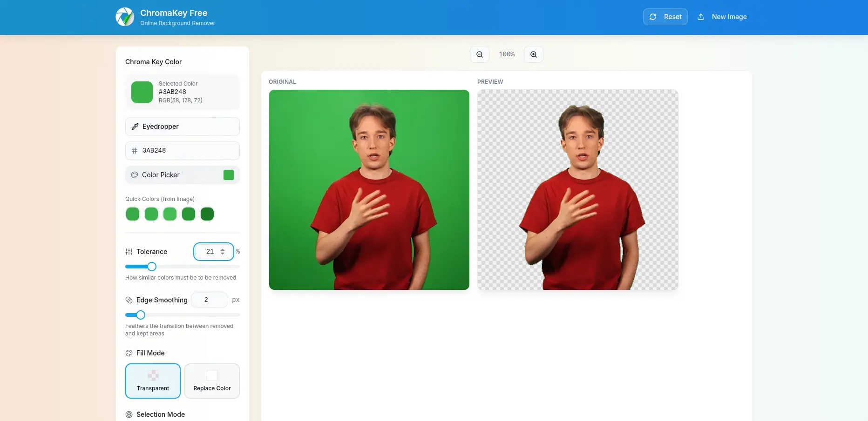View the ORIGINAL image panel label
Viewport: 868px width, 421px height.
[282, 81]
